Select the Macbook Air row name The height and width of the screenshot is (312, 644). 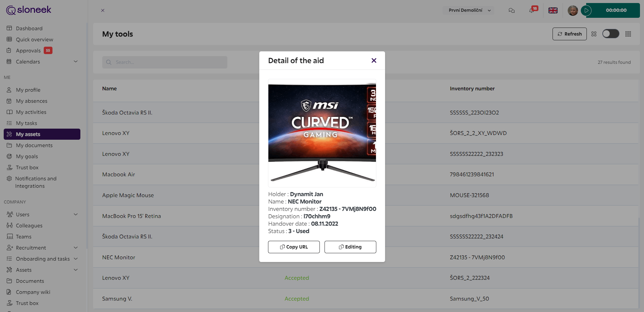click(119, 175)
